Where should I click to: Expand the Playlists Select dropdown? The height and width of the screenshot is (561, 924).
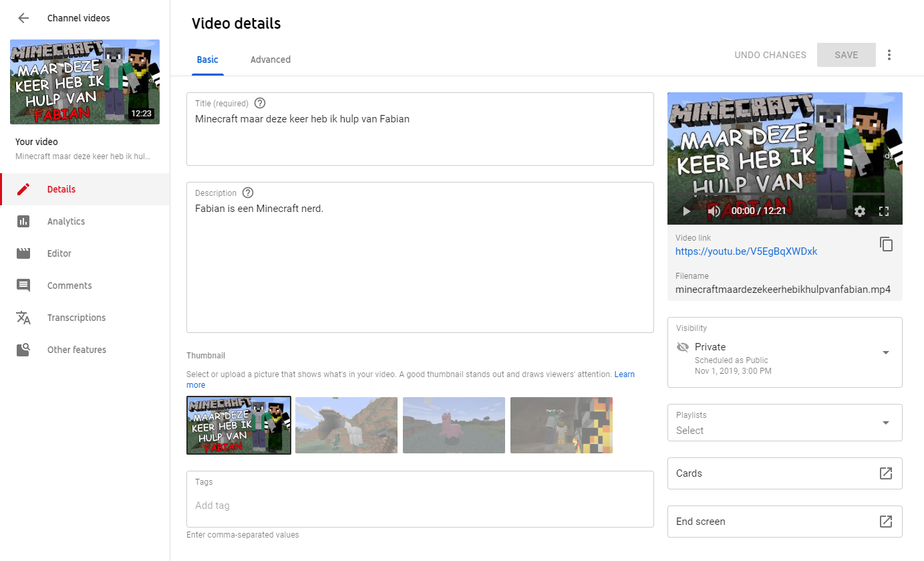(x=885, y=423)
